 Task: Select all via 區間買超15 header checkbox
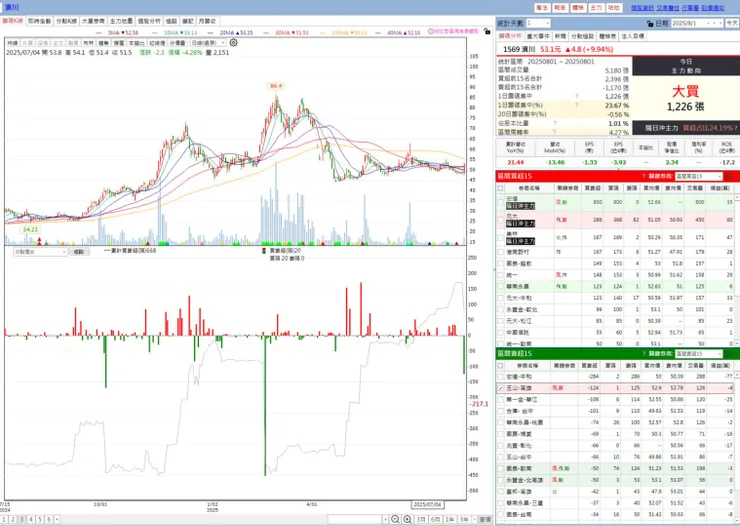(501, 188)
